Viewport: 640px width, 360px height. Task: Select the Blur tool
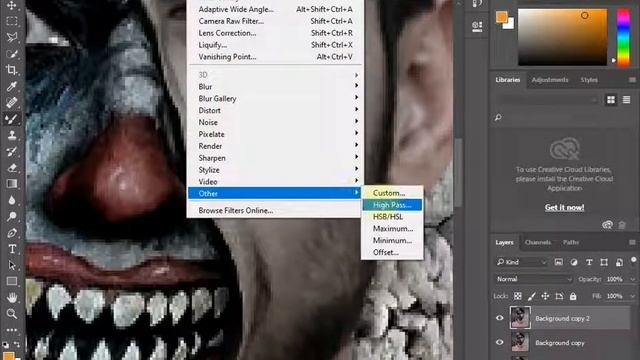point(11,200)
